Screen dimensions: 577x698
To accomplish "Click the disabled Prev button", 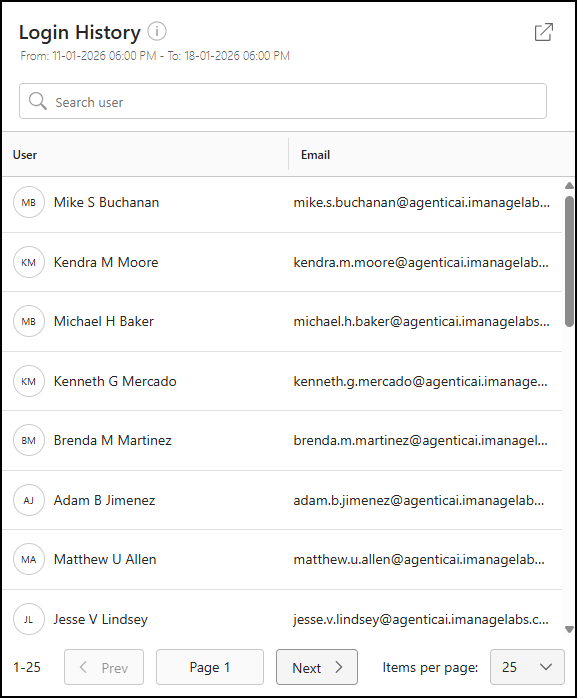I will coord(104,667).
